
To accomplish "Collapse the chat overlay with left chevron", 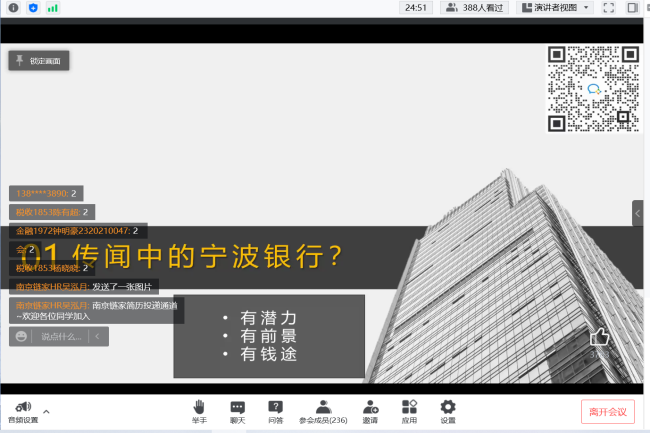I will click(x=97, y=337).
